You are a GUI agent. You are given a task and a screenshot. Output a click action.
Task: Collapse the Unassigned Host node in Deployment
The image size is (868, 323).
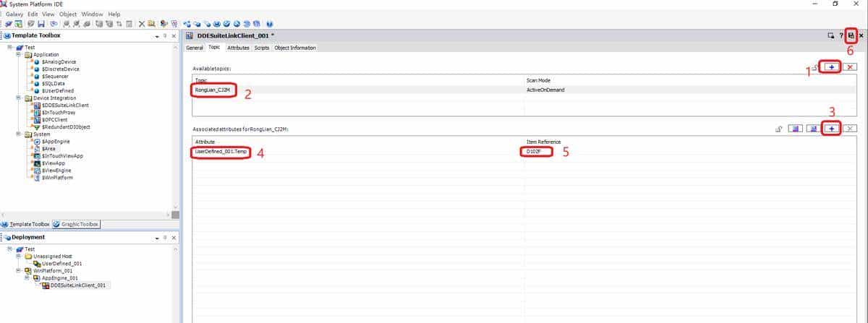pyautogui.click(x=18, y=257)
